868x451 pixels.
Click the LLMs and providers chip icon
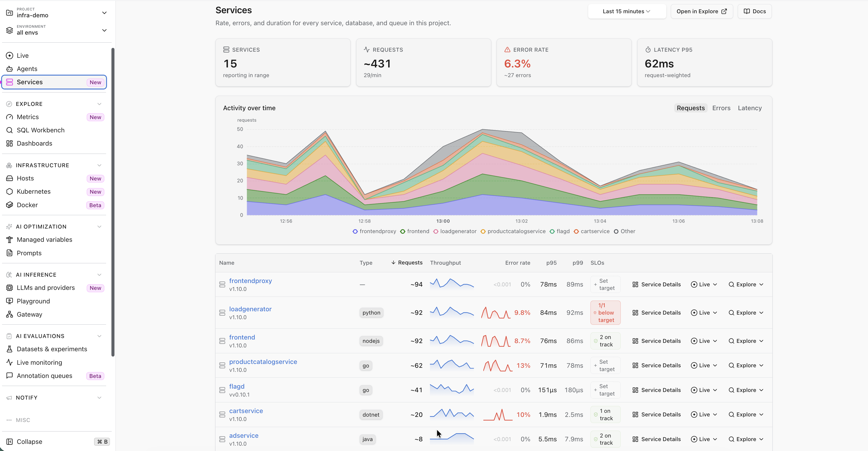[9, 288]
